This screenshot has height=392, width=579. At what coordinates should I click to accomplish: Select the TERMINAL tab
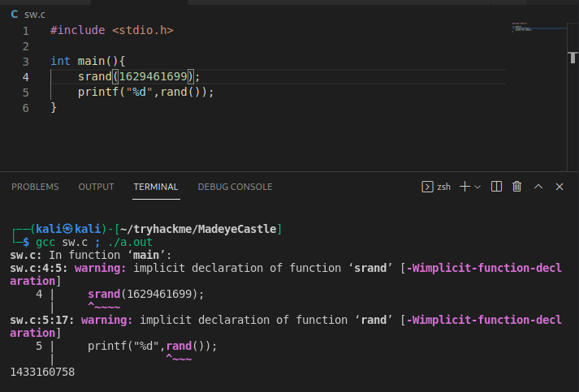click(x=155, y=187)
